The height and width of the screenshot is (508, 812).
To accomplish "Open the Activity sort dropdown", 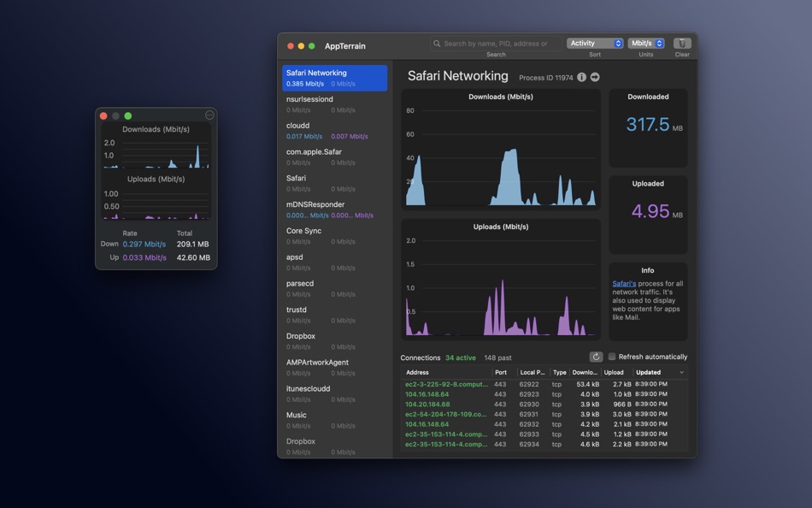I will [595, 43].
